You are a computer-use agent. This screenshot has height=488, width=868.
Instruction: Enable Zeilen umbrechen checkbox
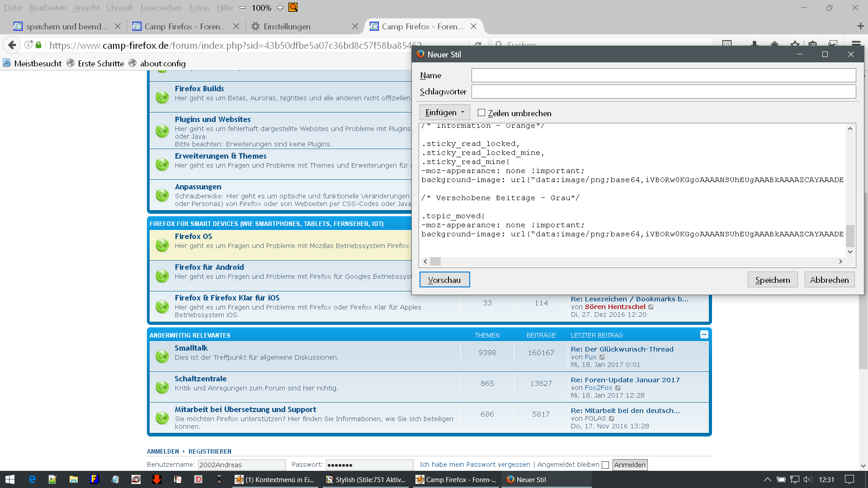(x=481, y=113)
